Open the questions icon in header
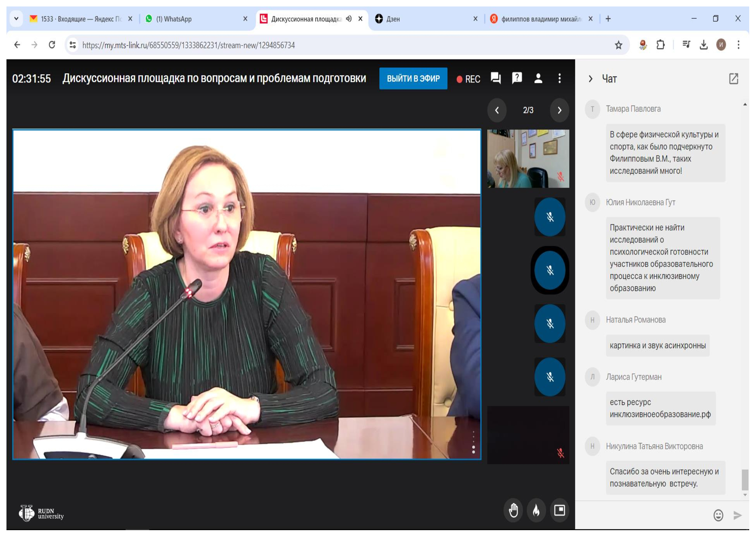 (x=517, y=78)
